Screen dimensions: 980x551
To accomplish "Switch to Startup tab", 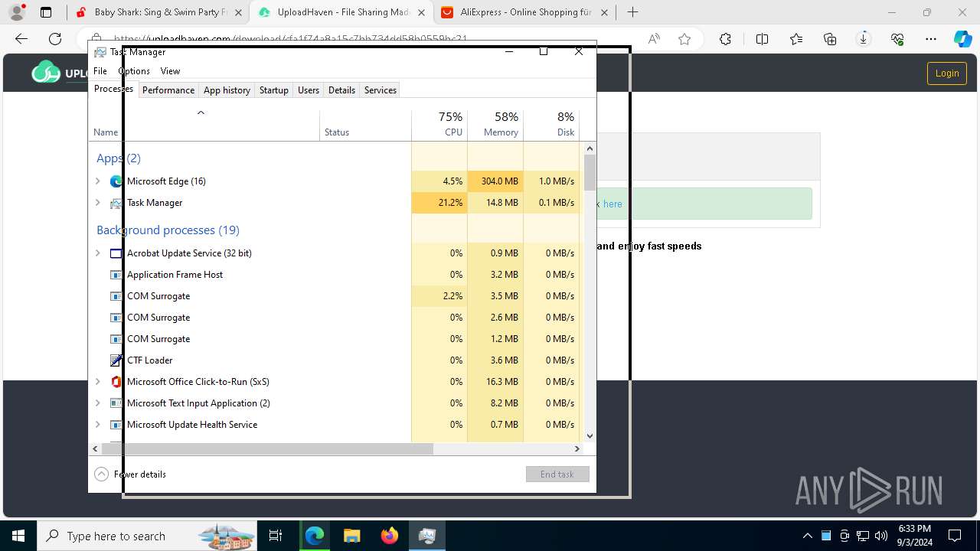I will [x=273, y=90].
